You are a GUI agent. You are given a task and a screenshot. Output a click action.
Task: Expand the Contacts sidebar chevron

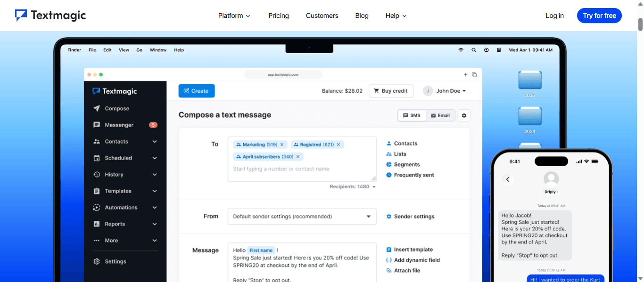point(155,142)
